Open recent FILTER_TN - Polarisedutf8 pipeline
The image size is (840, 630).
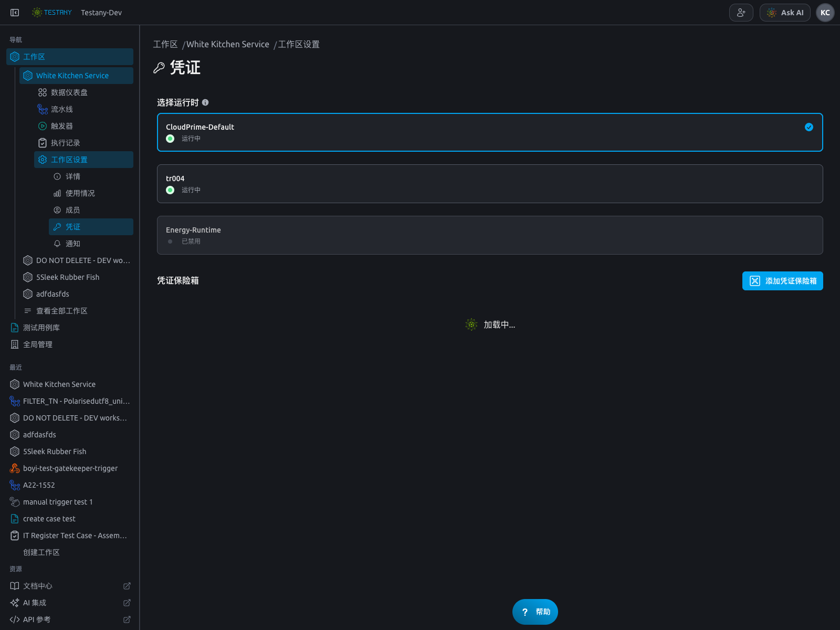point(70,401)
